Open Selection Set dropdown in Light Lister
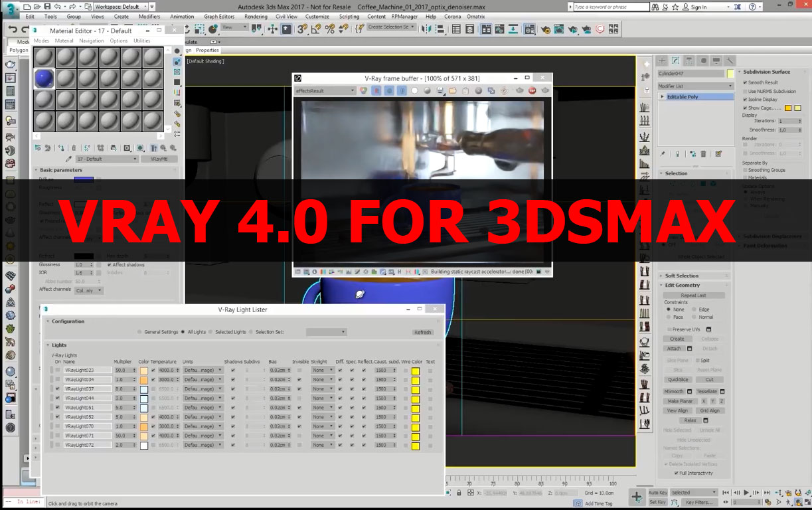Viewport: 812px width, 510px height. pyautogui.click(x=326, y=332)
